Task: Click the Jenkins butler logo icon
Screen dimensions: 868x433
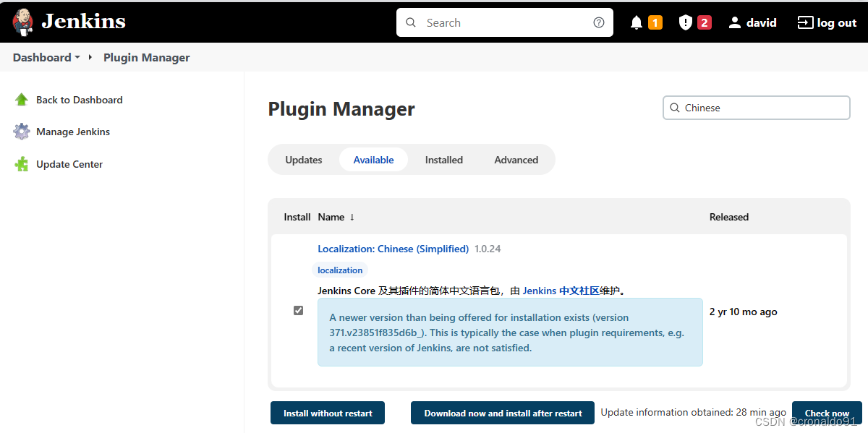Action: point(23,22)
